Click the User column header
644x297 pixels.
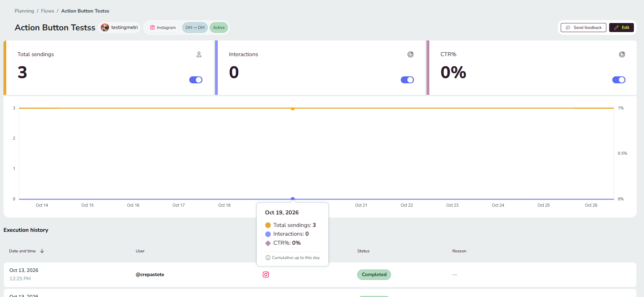(x=140, y=251)
